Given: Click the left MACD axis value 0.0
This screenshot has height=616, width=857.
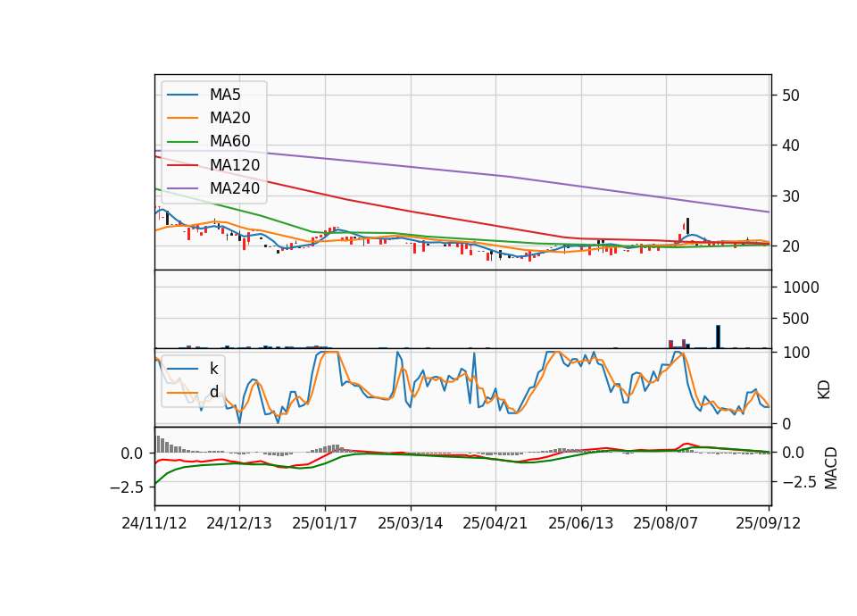Looking at the screenshot, I should pos(132,454).
